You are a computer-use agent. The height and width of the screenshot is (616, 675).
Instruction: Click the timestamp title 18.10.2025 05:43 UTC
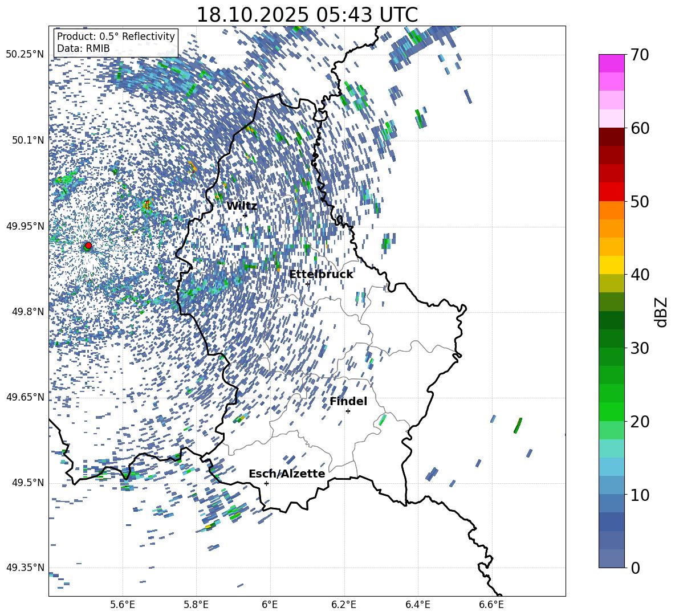pyautogui.click(x=307, y=15)
